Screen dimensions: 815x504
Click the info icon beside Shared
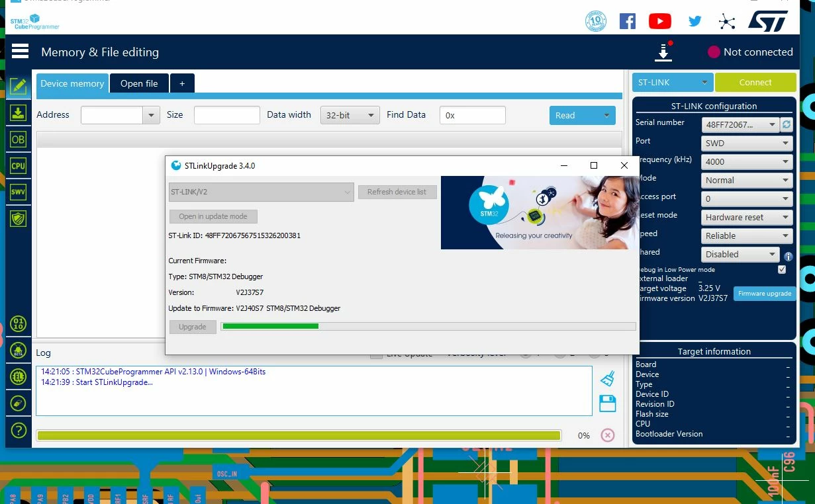pyautogui.click(x=789, y=257)
